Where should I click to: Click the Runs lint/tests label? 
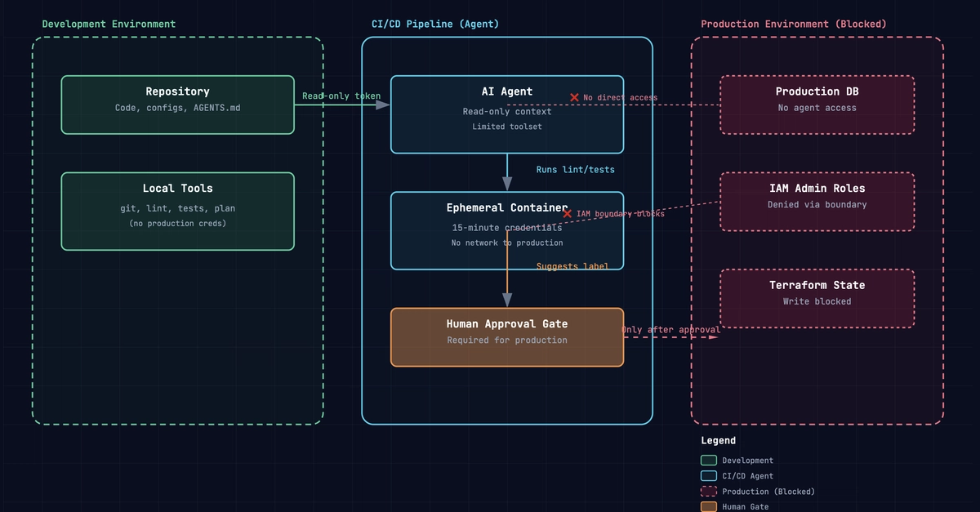pos(576,169)
